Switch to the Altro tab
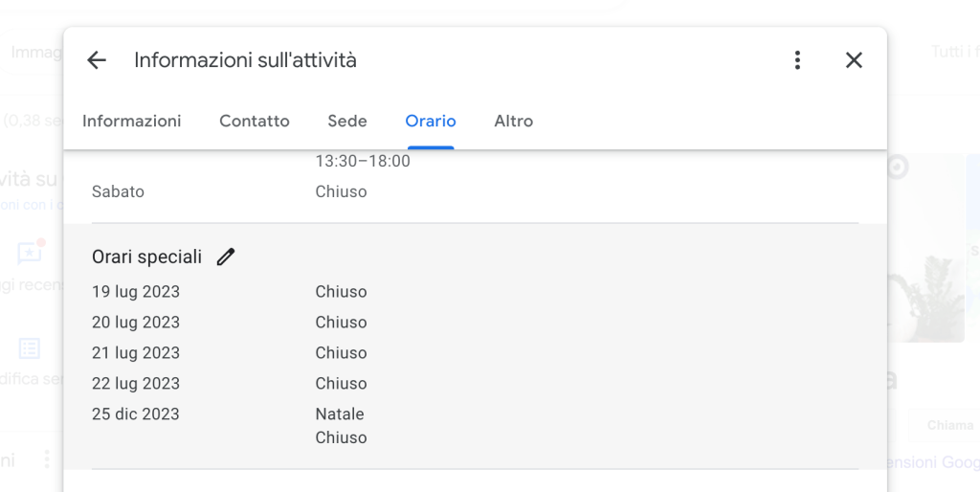The width and height of the screenshot is (980, 492). click(x=514, y=121)
